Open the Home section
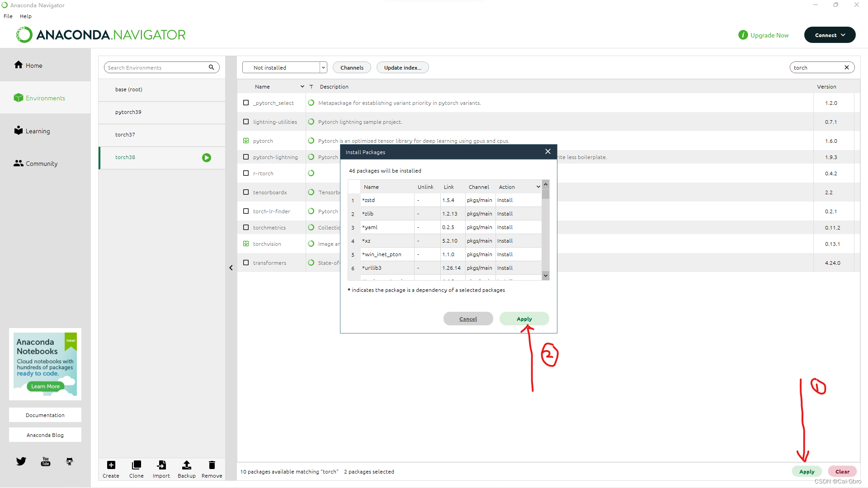The image size is (868, 488). tap(28, 65)
